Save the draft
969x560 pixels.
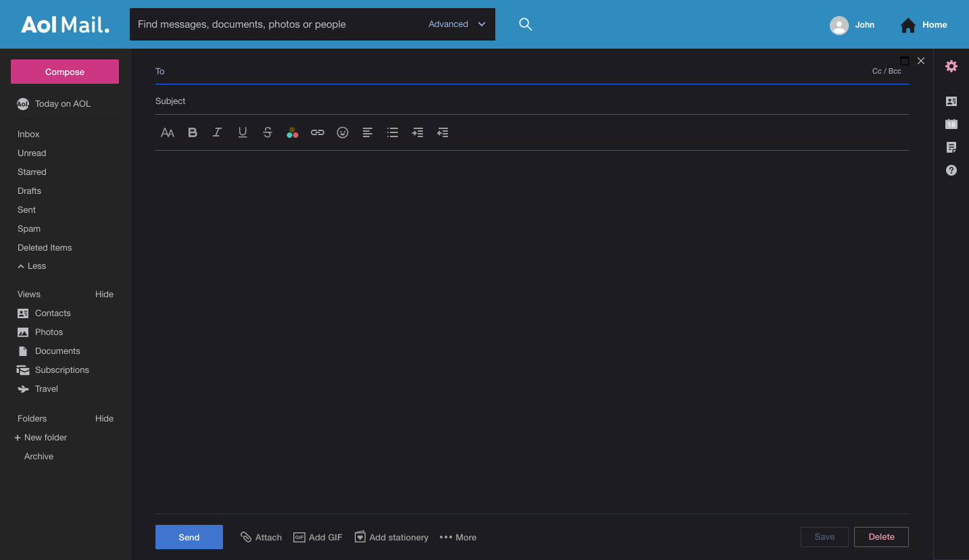point(824,537)
